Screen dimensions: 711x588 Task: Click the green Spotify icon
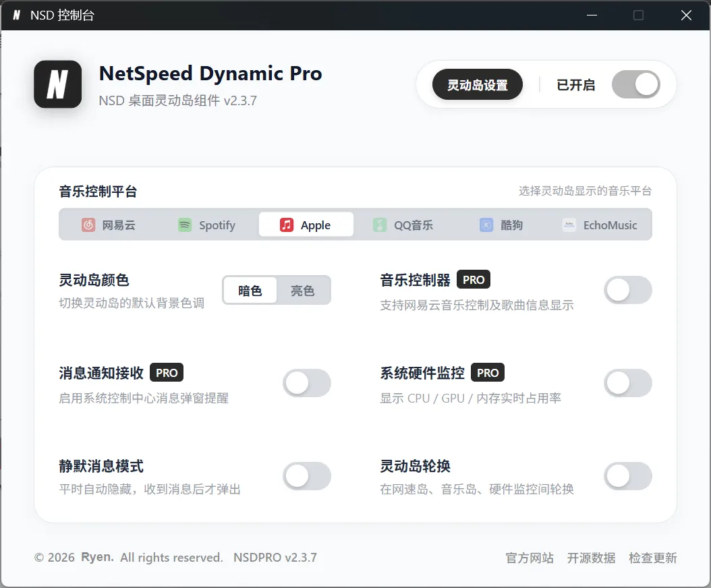[185, 225]
